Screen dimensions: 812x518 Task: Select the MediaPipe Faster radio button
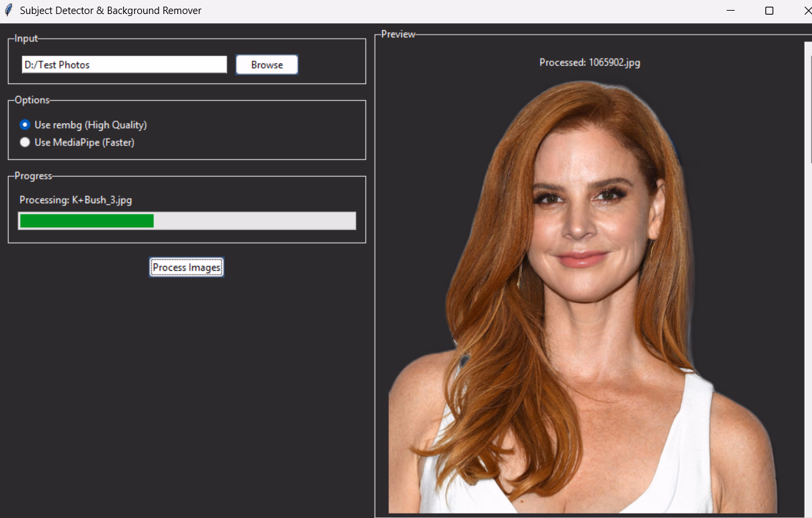coord(25,142)
